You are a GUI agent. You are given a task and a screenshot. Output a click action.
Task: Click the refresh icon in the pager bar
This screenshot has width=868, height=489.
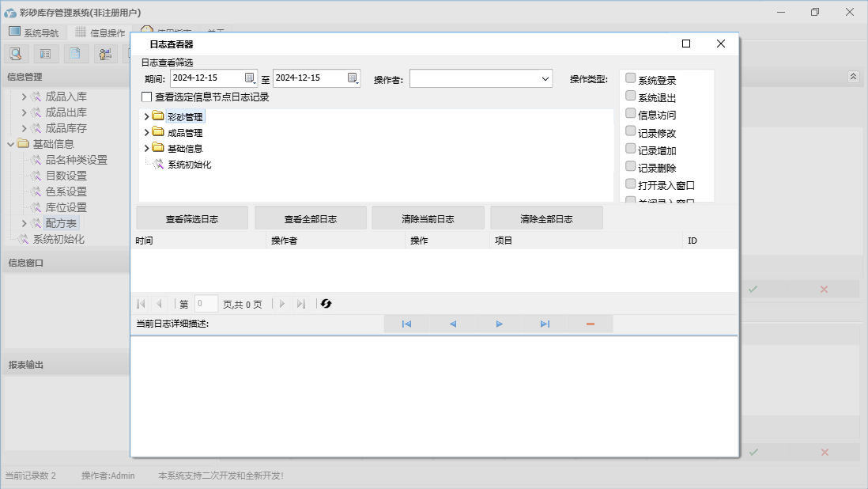[326, 304]
